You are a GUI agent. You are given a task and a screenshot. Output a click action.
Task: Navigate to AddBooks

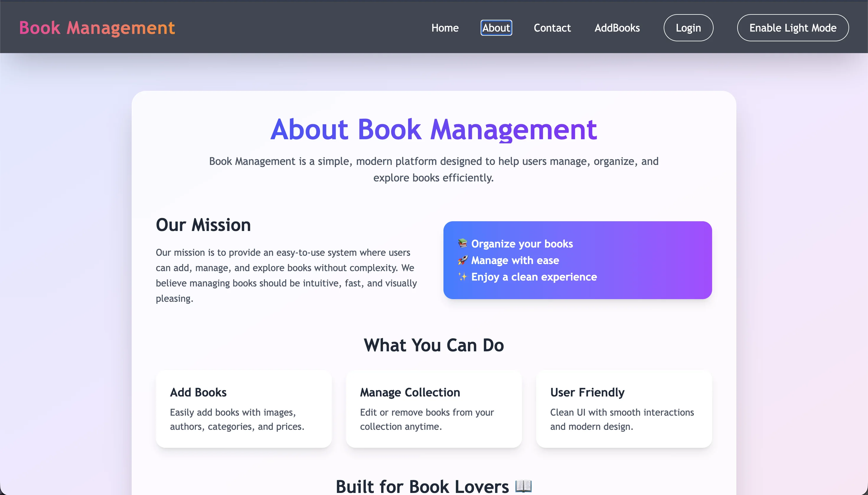click(617, 27)
